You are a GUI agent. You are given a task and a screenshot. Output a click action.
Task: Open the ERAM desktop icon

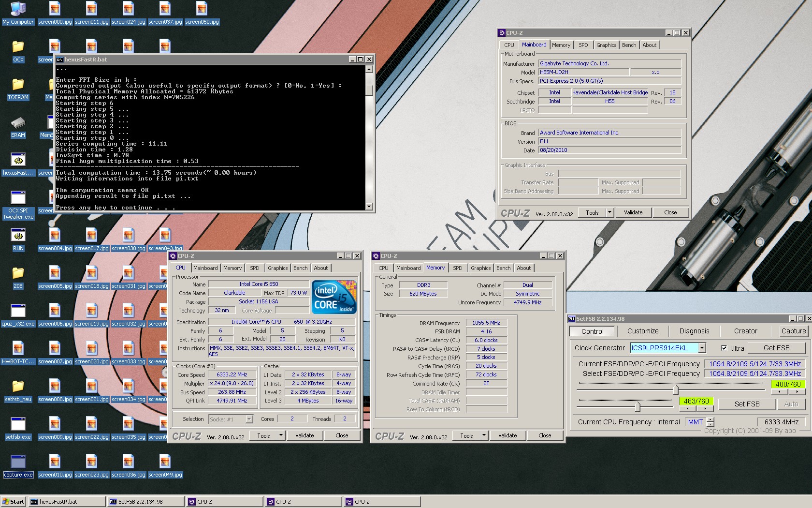point(18,127)
